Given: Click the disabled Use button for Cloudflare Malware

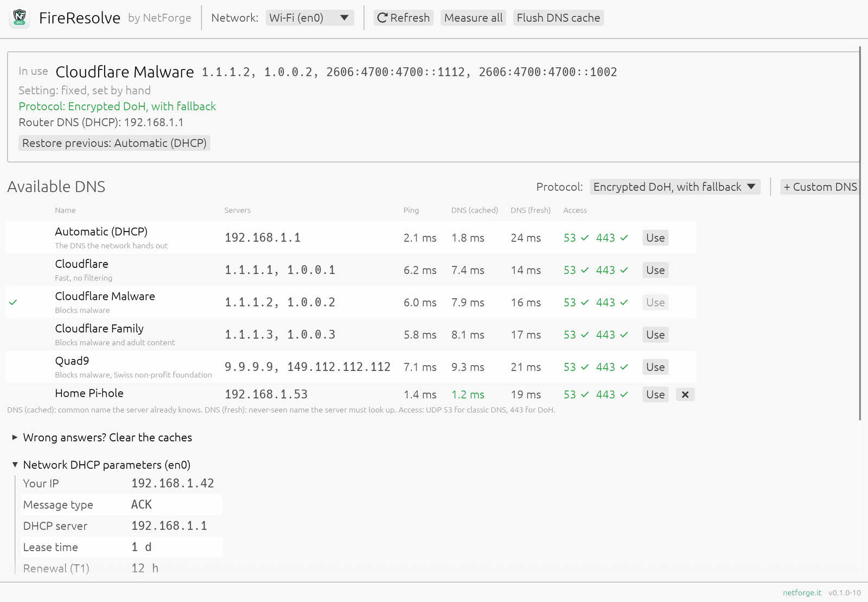Looking at the screenshot, I should coord(655,303).
